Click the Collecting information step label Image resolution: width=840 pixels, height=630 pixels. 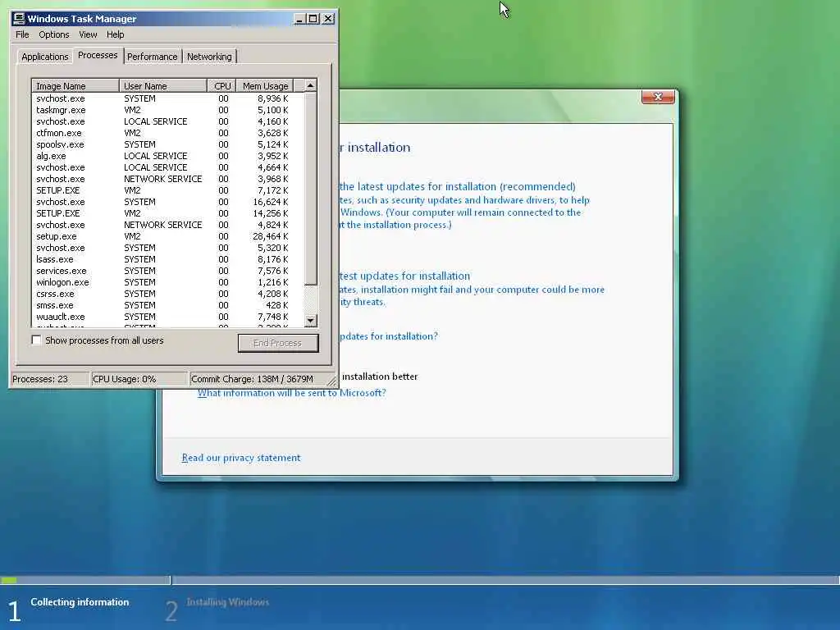[x=80, y=602]
